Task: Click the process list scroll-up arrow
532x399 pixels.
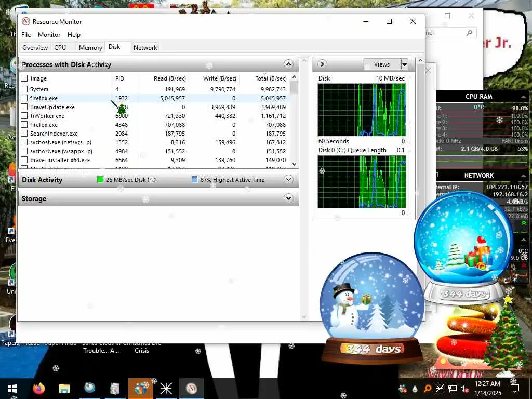Action: [x=294, y=77]
